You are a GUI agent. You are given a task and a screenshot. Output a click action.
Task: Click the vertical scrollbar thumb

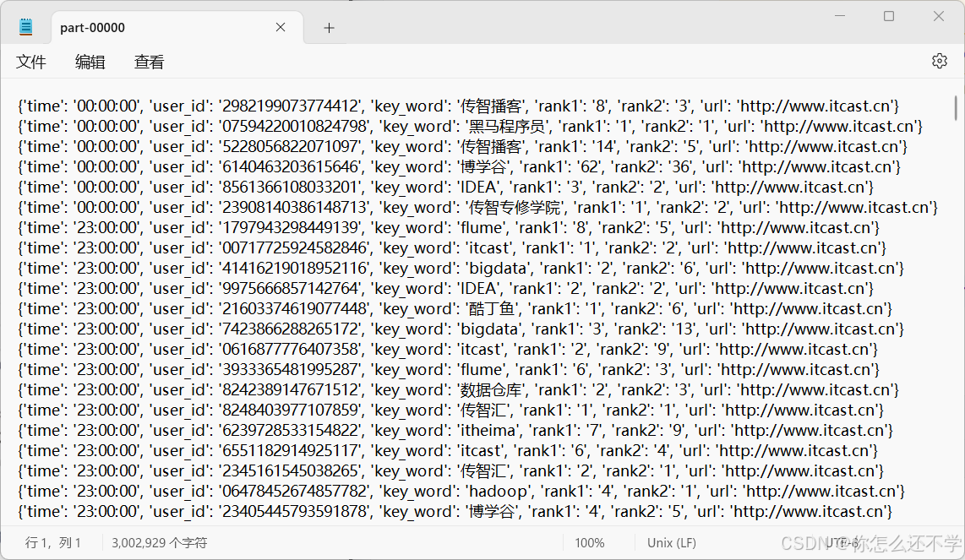tap(955, 108)
